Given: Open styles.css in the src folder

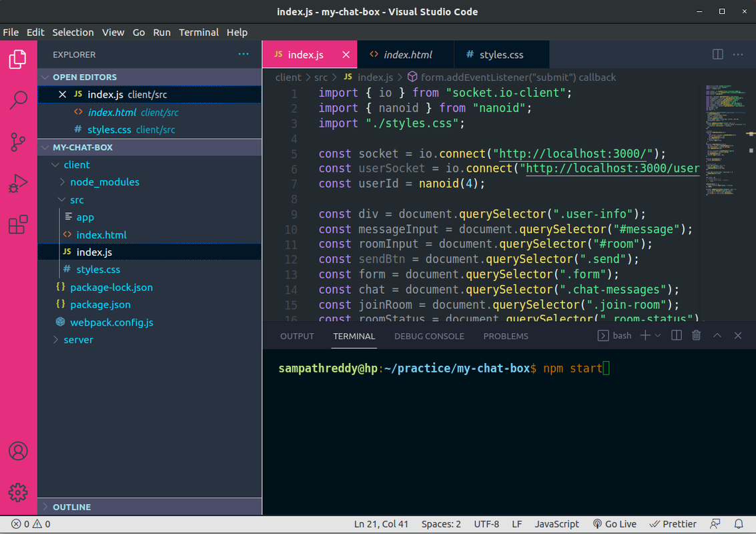Looking at the screenshot, I should 149,270.
